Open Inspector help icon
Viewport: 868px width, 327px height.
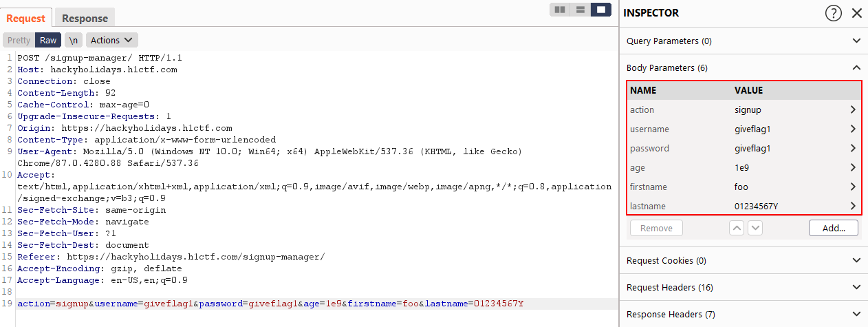pyautogui.click(x=833, y=13)
